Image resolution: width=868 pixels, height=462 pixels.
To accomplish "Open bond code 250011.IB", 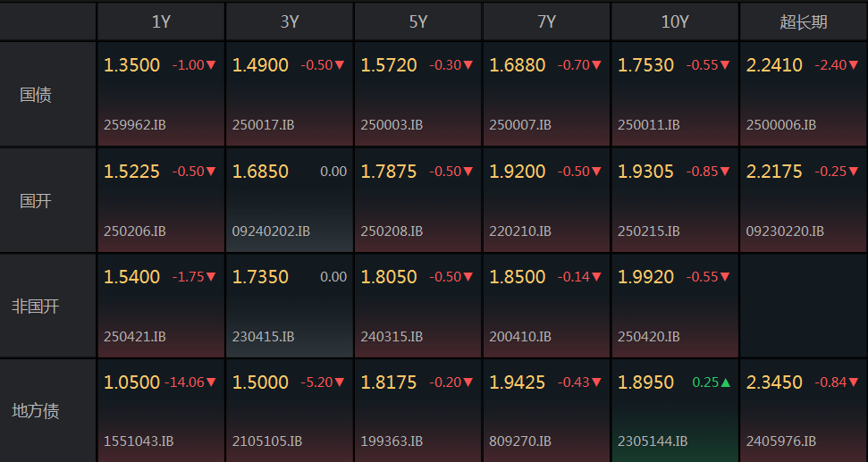I will [649, 125].
